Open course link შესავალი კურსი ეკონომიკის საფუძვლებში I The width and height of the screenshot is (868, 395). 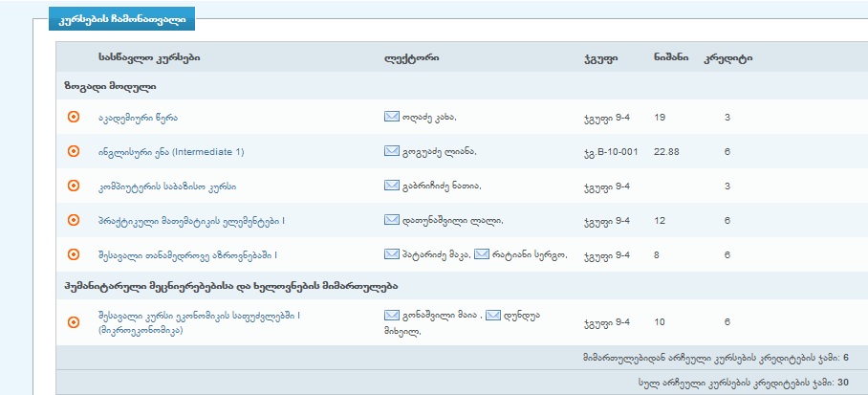[x=199, y=322]
